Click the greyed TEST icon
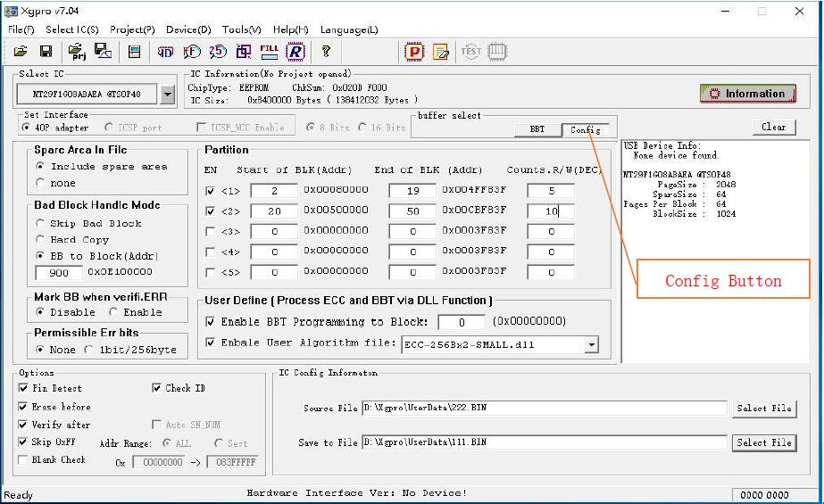 point(470,52)
